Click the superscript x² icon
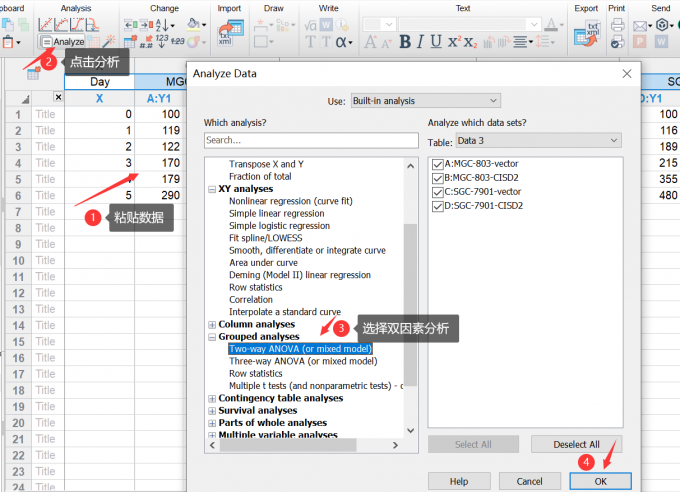The width and height of the screenshot is (680, 492). tap(455, 42)
